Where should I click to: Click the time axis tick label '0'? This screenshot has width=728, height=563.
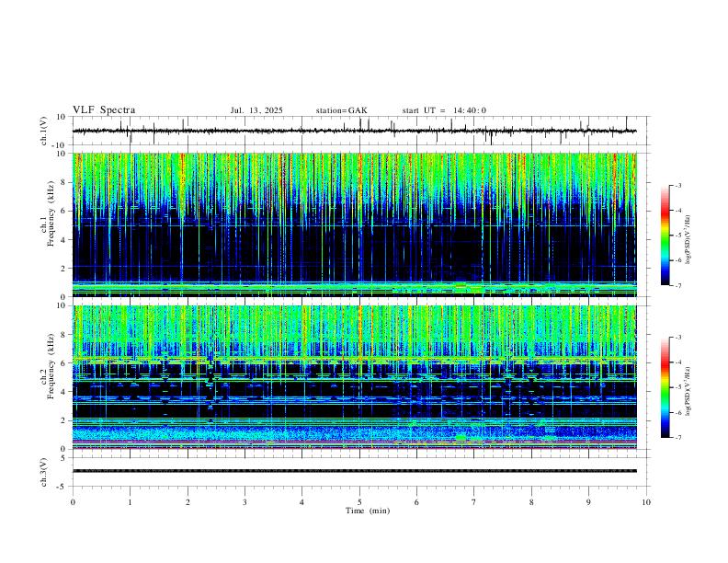point(73,502)
